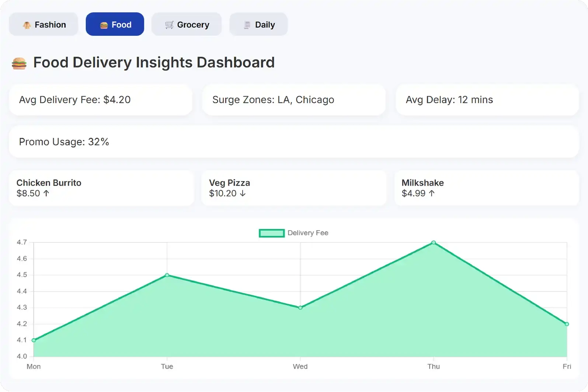Switch to the Fashion tab
The height and width of the screenshot is (392, 588).
[x=44, y=24]
